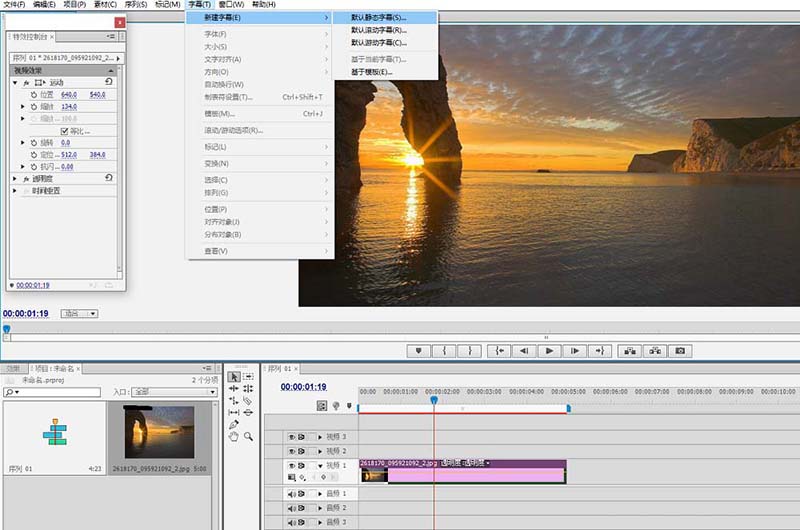Choose the Hand tool
This screenshot has height=530, width=800.
[x=234, y=436]
